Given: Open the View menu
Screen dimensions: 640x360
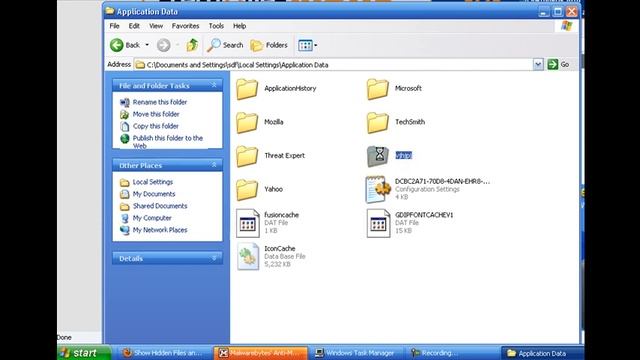Looking at the screenshot, I should click(156, 26).
